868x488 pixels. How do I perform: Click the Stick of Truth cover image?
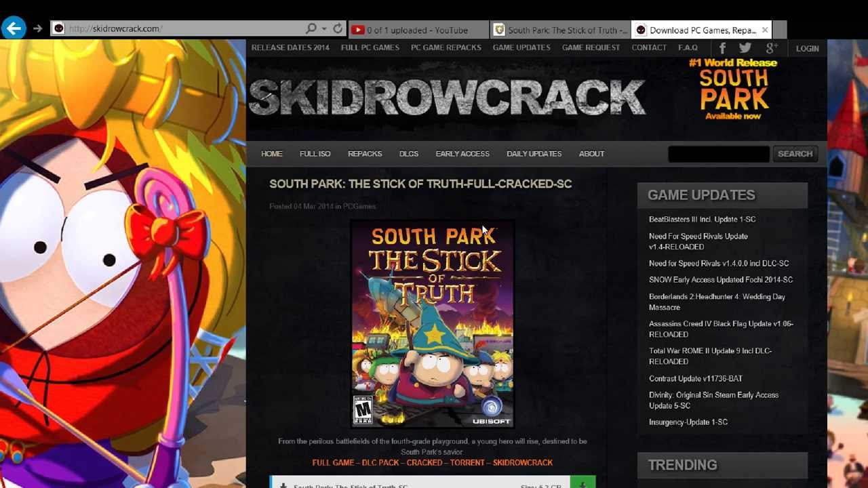tap(432, 324)
